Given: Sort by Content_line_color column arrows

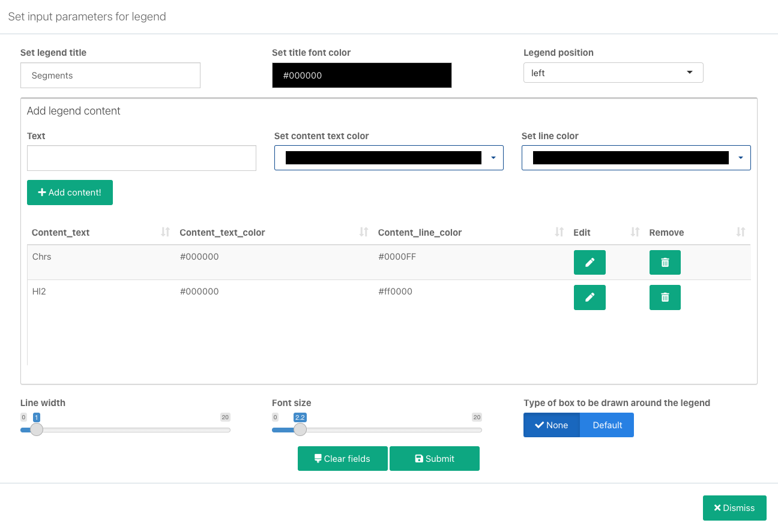Looking at the screenshot, I should point(559,232).
